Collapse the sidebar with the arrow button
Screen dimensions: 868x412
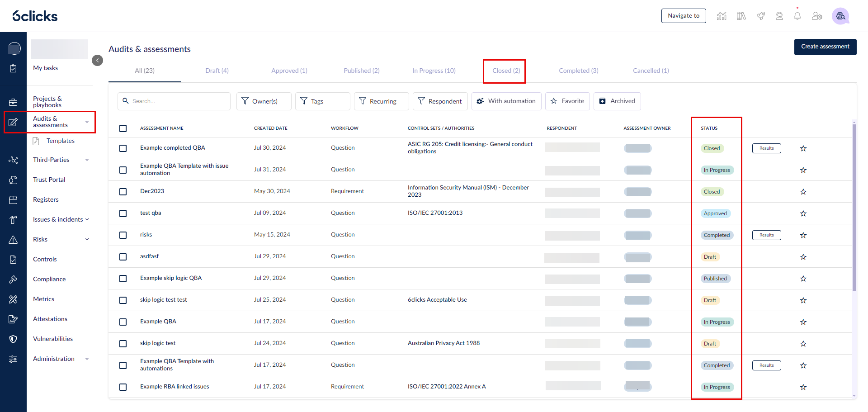[97, 60]
